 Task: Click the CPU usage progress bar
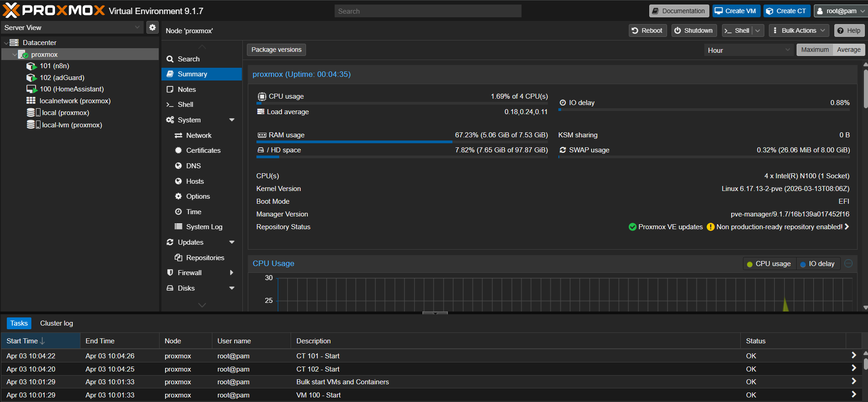click(402, 103)
